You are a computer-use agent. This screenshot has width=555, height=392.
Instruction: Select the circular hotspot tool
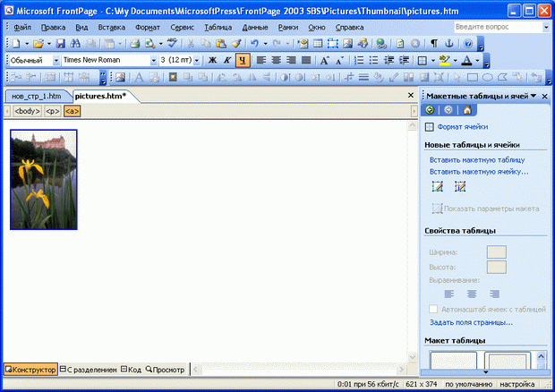(488, 77)
